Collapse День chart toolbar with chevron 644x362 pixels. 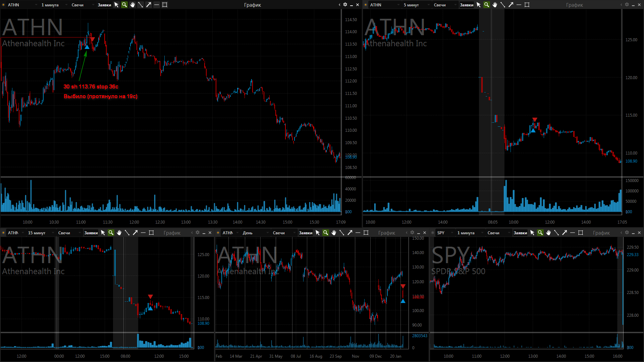click(x=407, y=233)
